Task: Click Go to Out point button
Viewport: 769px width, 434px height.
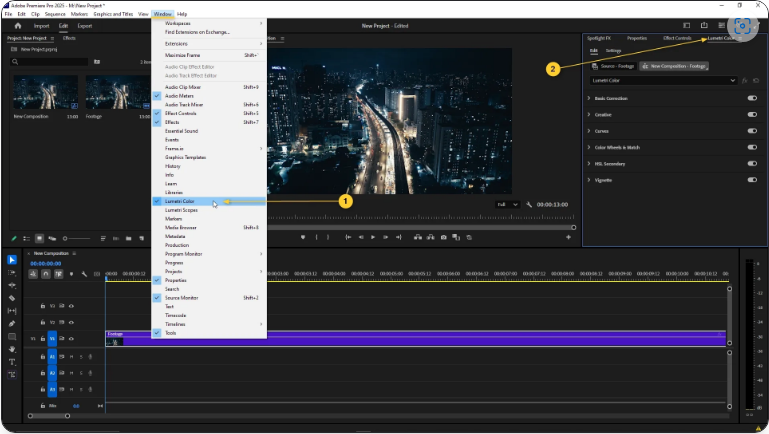Action: coord(398,237)
